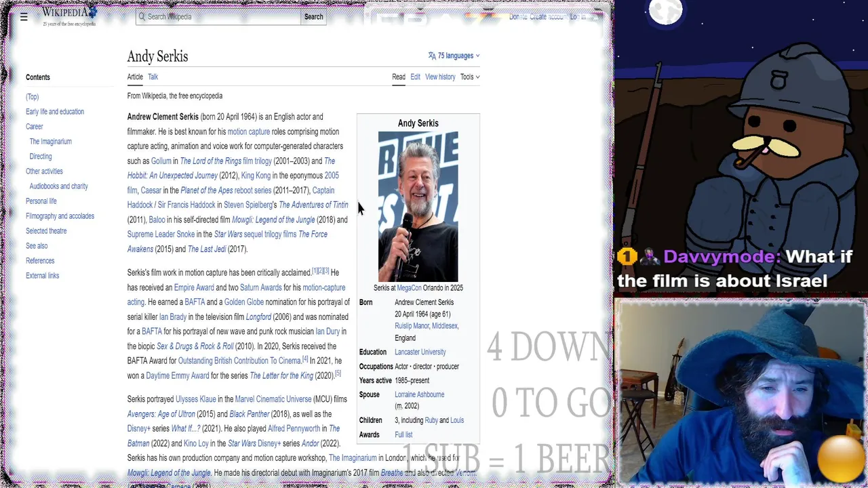Open the Ian Dury link
The height and width of the screenshot is (488, 868).
click(328, 331)
